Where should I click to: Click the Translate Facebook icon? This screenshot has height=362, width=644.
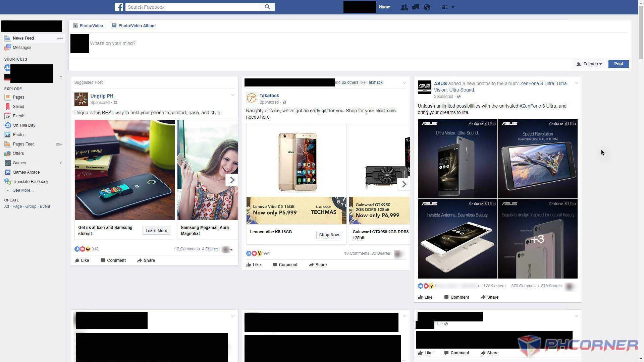7,182
